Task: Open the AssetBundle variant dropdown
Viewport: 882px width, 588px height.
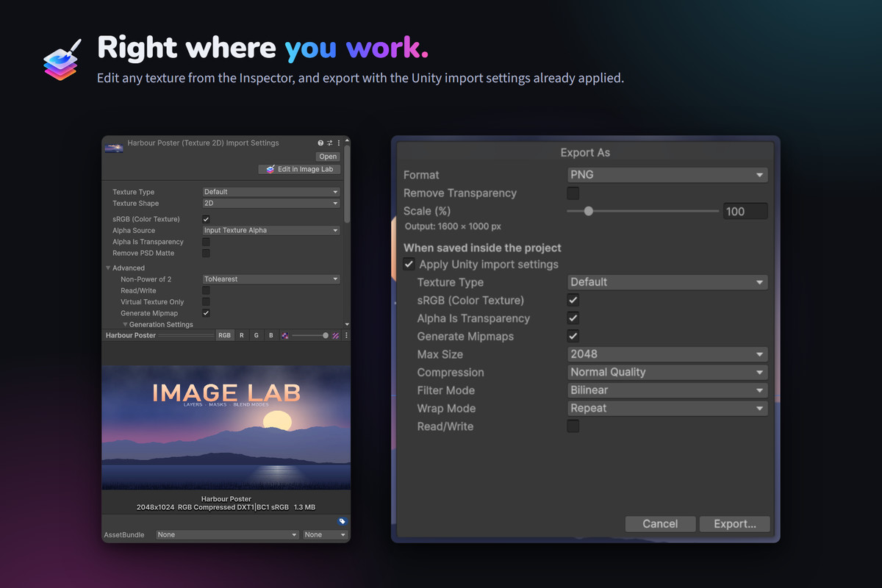Action: click(x=325, y=534)
